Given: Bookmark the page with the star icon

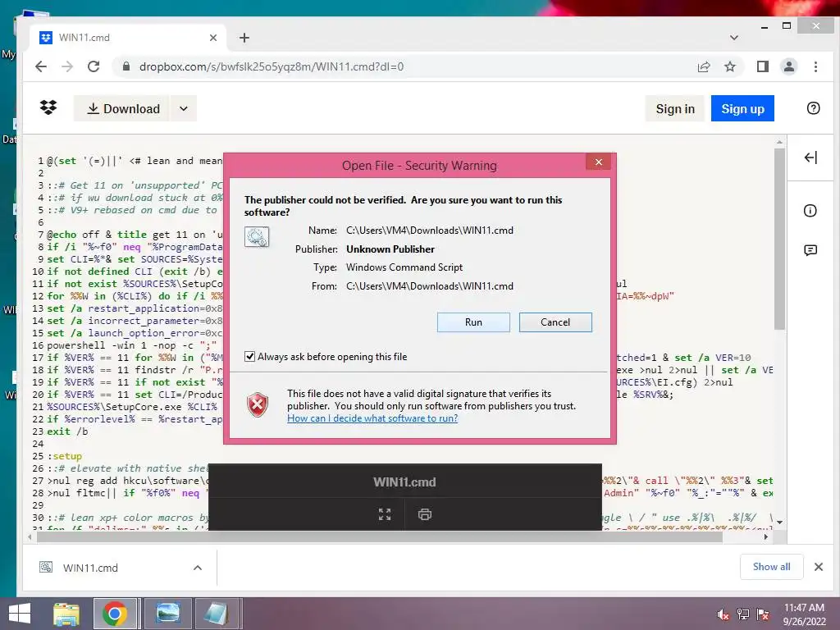Looking at the screenshot, I should [x=729, y=66].
